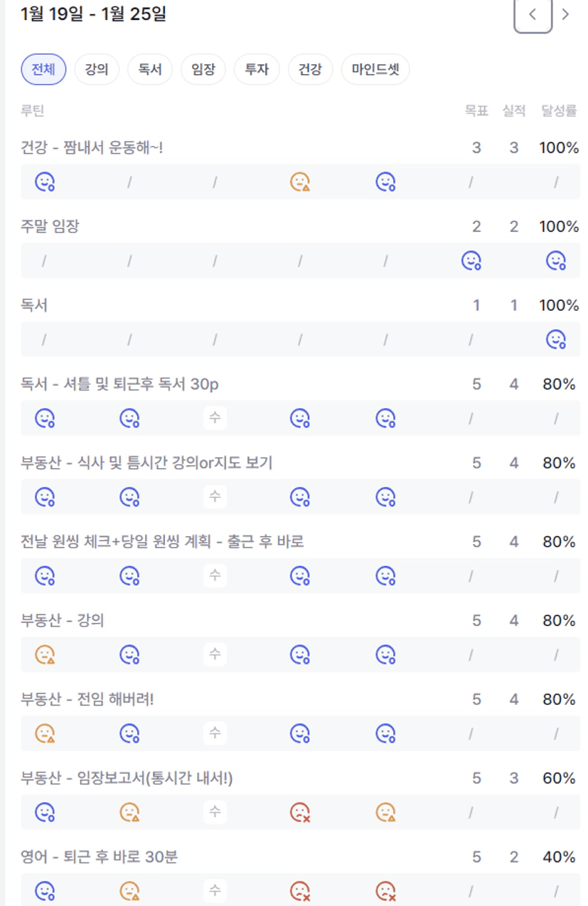
Task: Click the 달성률 column header
Action: tap(559, 110)
